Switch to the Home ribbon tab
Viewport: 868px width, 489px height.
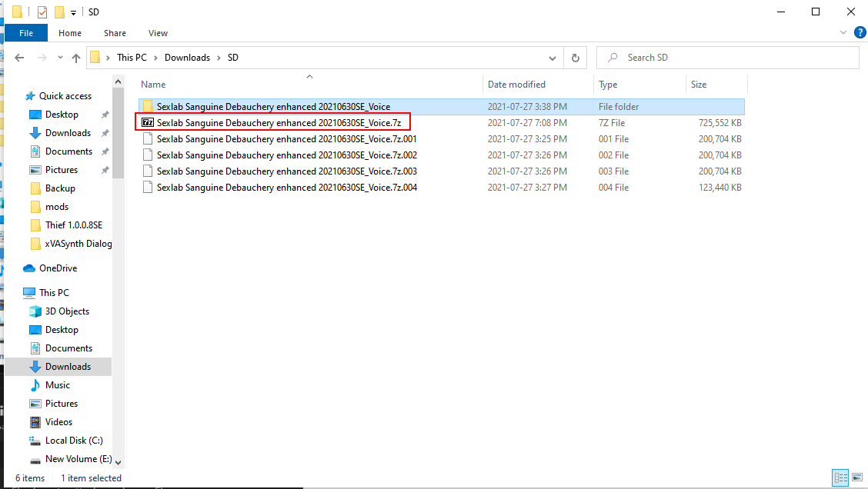[x=70, y=33]
